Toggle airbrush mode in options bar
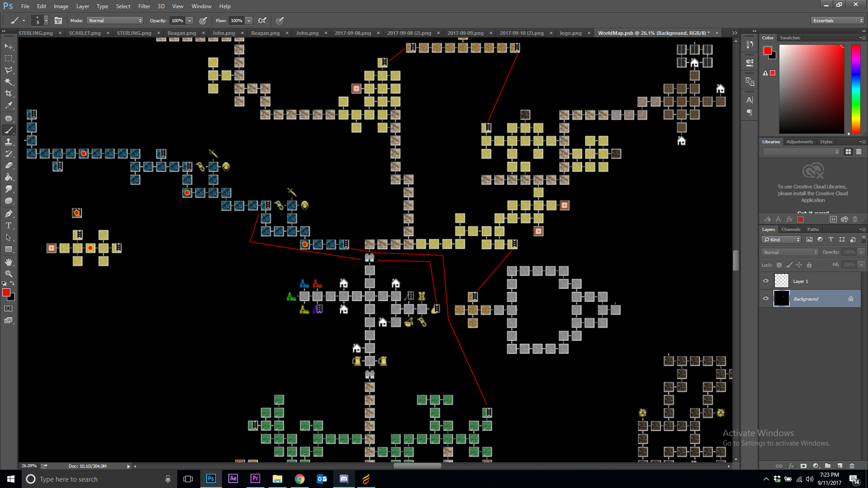Viewport: 868px width, 488px height. [262, 20]
